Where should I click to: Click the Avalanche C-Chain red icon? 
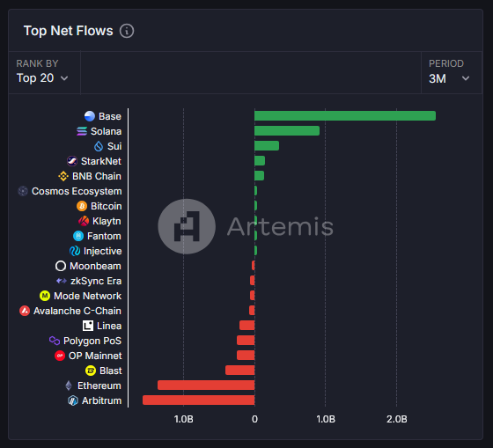pos(25,311)
